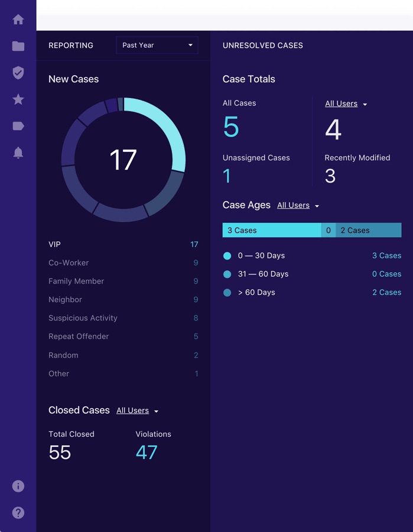Click the 0 Cases link for 31–60 Days
Viewport: 413px width, 532px height.
pos(386,274)
